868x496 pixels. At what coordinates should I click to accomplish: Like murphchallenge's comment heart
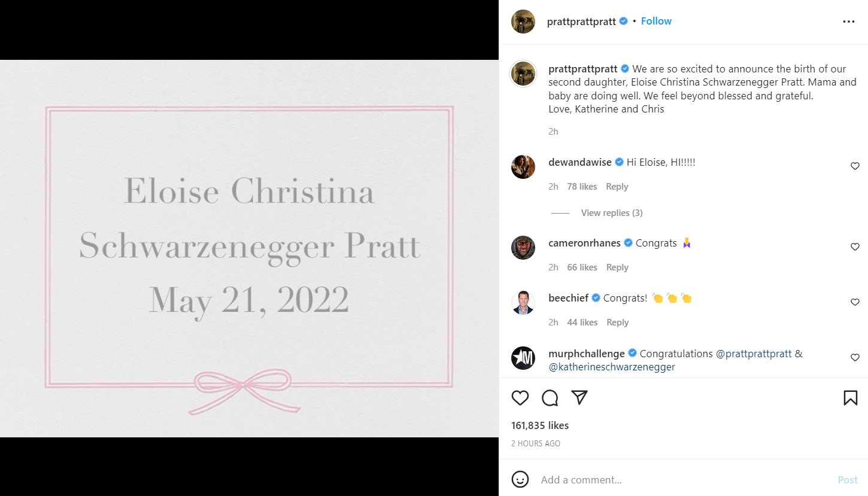(x=855, y=358)
